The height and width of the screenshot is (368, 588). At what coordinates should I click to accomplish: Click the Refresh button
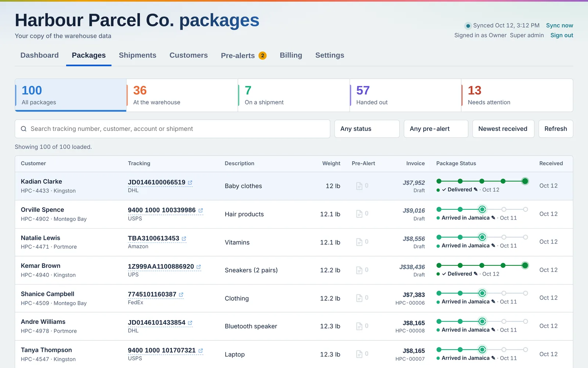pyautogui.click(x=556, y=129)
